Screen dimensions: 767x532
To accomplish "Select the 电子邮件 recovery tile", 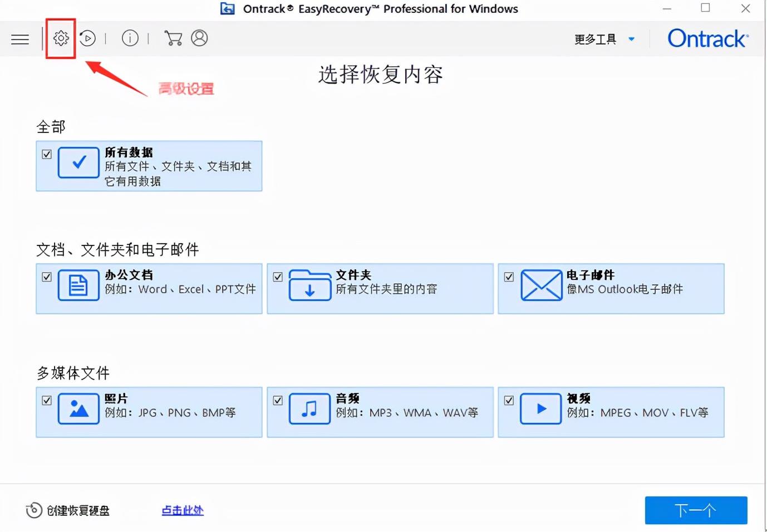I will coord(611,288).
